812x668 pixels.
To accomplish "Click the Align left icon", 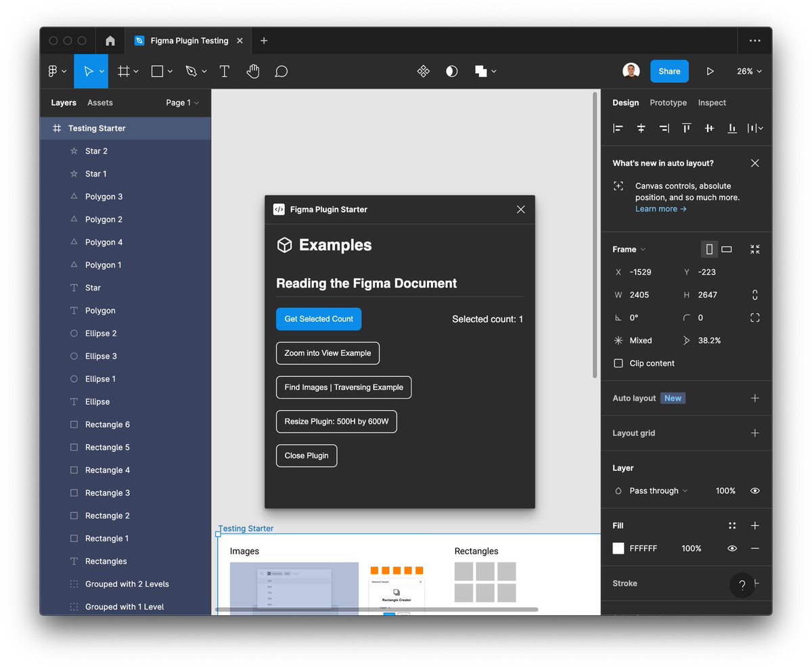I will (618, 128).
